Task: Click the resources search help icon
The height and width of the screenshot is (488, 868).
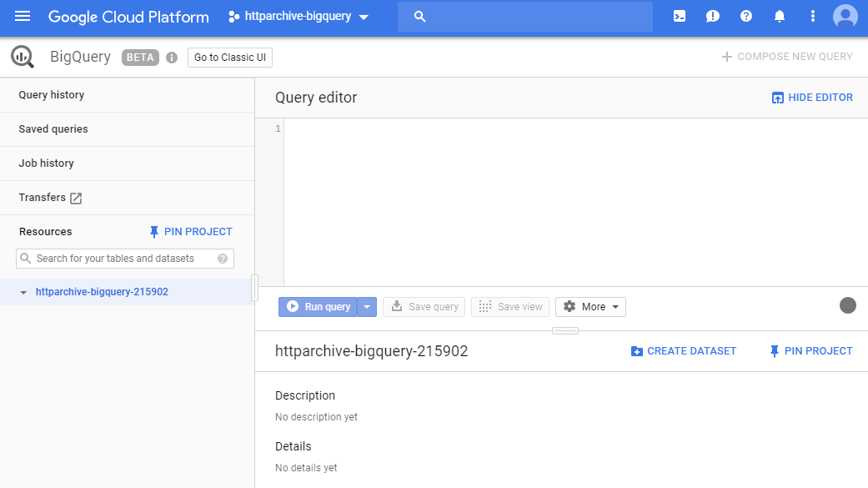Action: coord(223,259)
